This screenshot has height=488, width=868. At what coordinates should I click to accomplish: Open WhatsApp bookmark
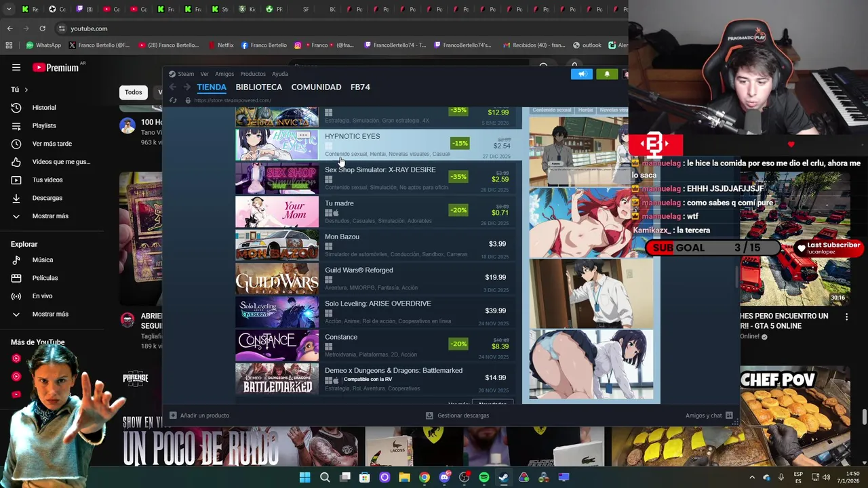tap(43, 45)
